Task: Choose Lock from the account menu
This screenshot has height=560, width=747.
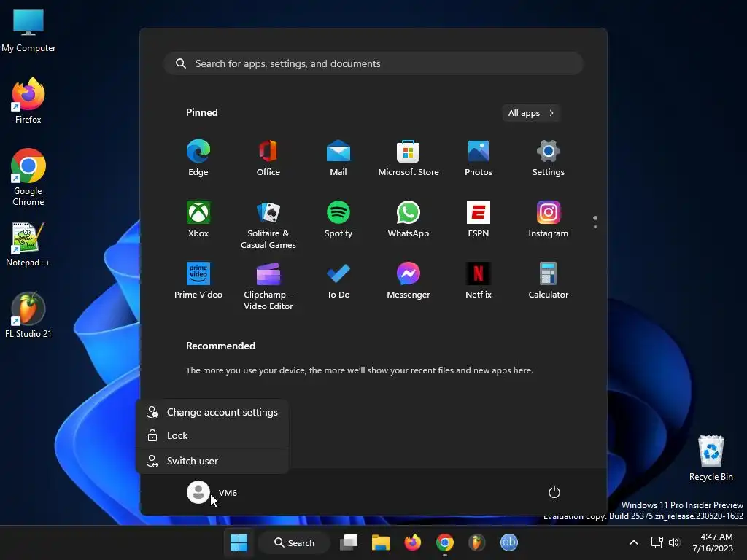Action: 212,436
